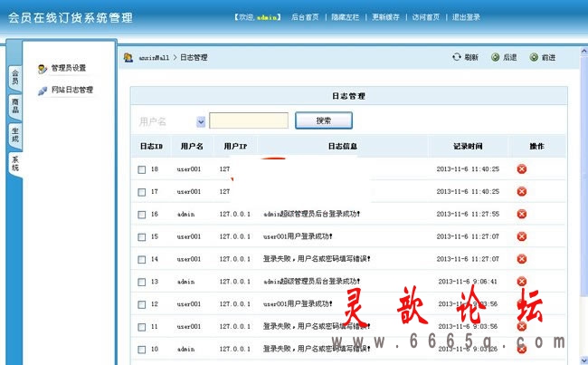Switch to the 生成 side tab
This screenshot has width=588, height=365.
click(x=15, y=135)
